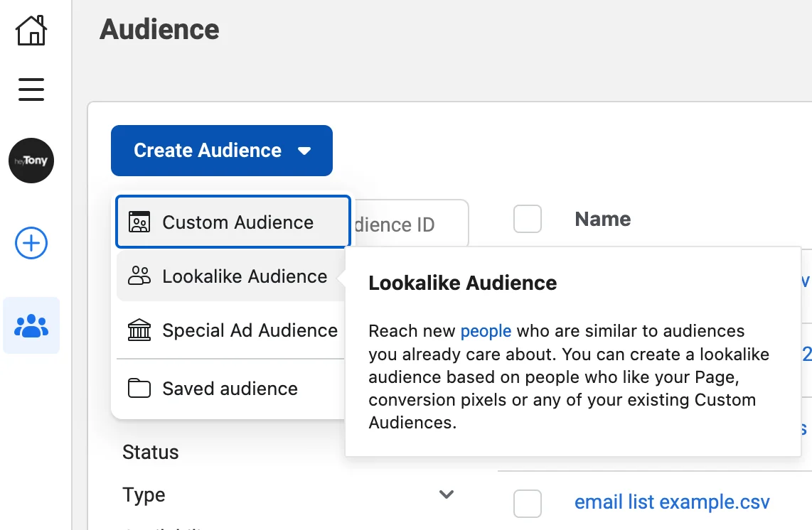Expand the Status filter section
The image size is (812, 530).
click(x=151, y=452)
